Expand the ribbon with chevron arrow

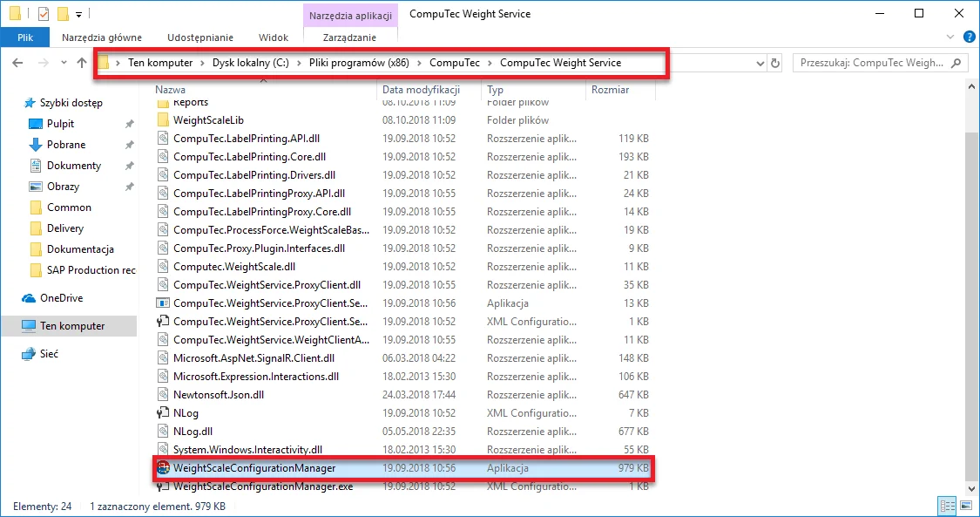[950, 38]
